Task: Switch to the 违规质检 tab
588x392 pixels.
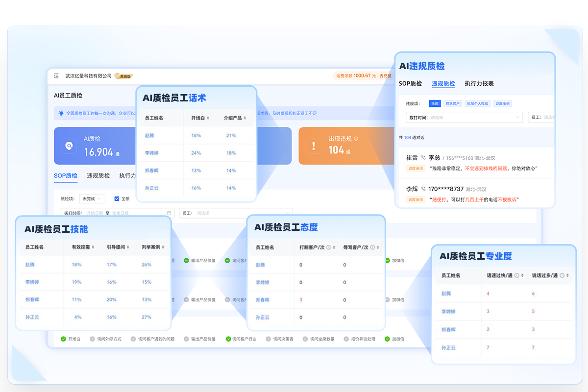Action: pos(443,84)
